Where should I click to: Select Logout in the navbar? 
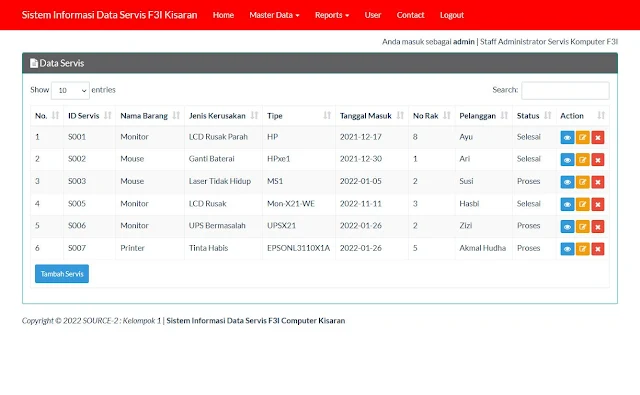(452, 15)
